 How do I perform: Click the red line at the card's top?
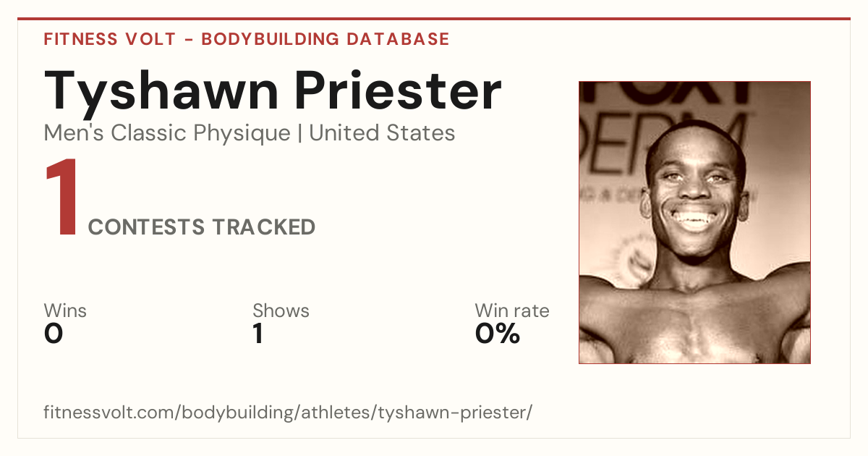(434, 19)
